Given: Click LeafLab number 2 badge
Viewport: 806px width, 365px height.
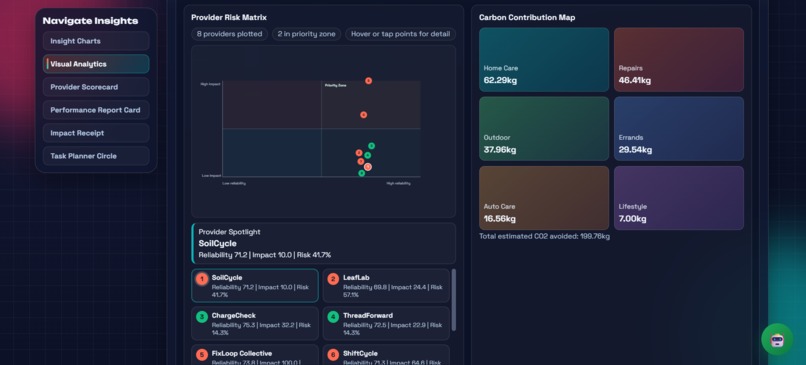Looking at the screenshot, I should tap(333, 279).
